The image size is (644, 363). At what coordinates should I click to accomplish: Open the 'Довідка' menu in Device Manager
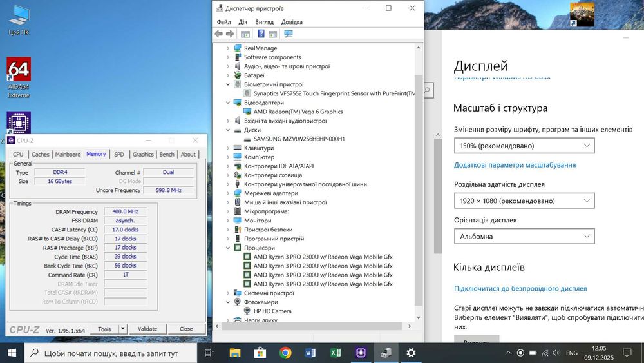[292, 22]
